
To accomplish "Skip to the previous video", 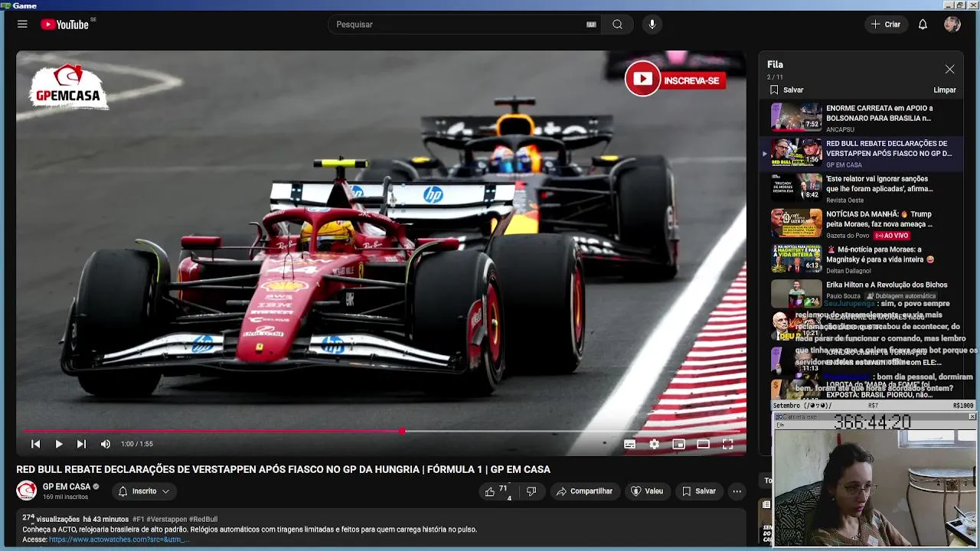I will click(x=35, y=444).
